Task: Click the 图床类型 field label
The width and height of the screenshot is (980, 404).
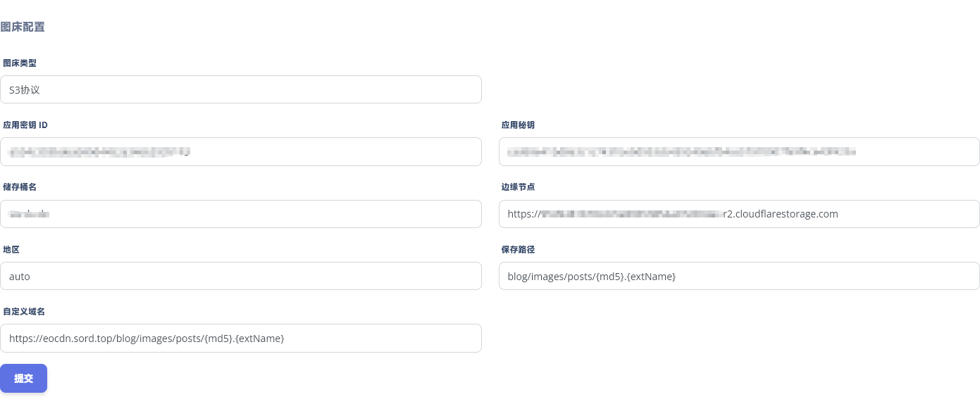Action: [20, 63]
